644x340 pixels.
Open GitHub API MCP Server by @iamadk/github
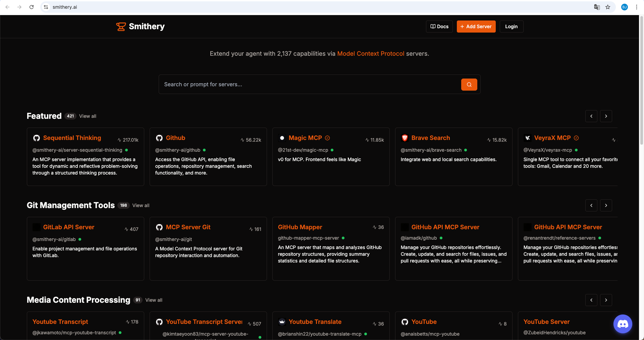point(445,227)
